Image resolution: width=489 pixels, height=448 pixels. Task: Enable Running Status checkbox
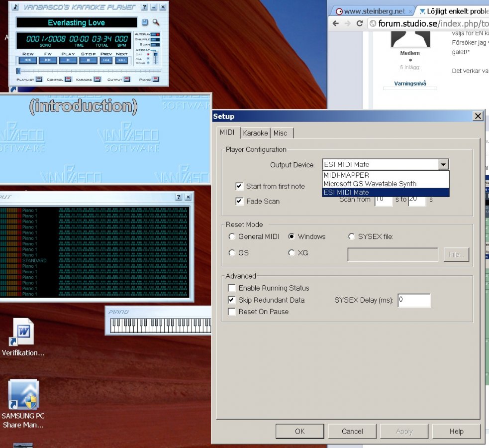(232, 288)
